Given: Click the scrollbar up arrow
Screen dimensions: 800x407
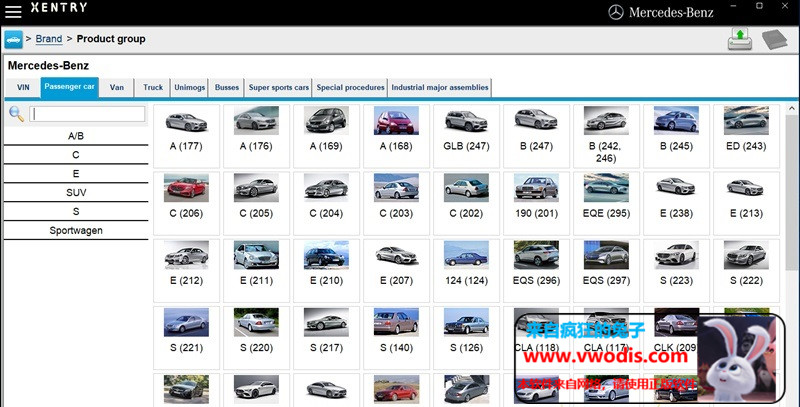Looking at the screenshot, I should [x=792, y=109].
